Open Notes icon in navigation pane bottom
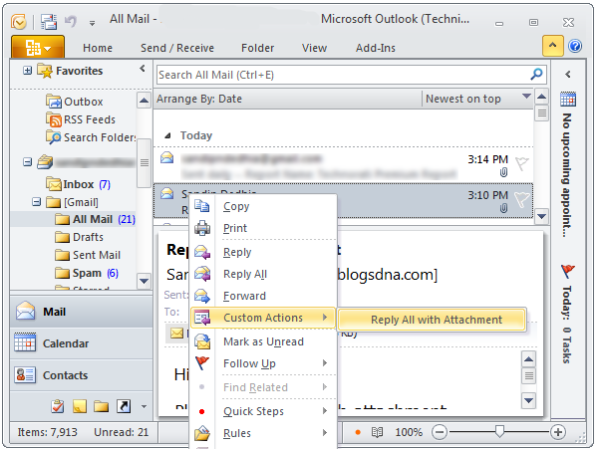Screen dimensions: 600x450 (x=80, y=406)
